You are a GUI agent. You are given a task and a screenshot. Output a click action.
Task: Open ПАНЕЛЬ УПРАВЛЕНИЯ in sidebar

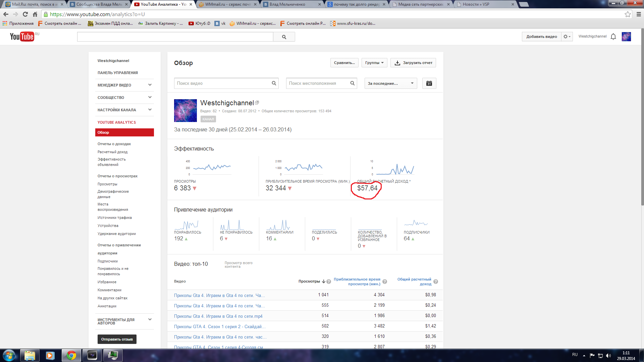coord(118,73)
